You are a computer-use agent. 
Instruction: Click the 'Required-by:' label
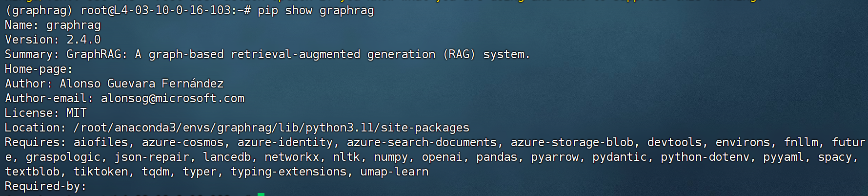pos(45,186)
